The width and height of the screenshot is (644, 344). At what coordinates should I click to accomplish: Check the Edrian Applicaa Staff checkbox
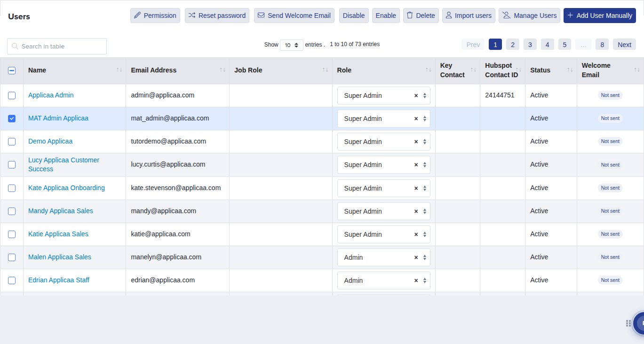[12, 280]
